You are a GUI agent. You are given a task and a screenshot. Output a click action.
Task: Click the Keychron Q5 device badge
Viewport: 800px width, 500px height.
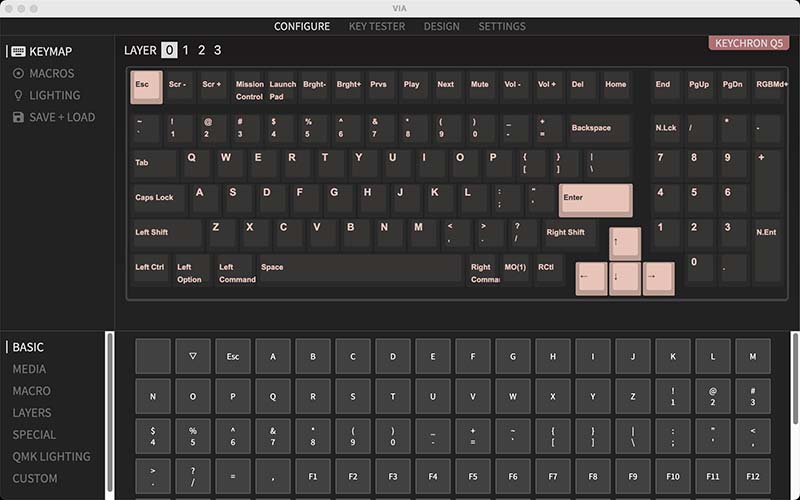[748, 43]
